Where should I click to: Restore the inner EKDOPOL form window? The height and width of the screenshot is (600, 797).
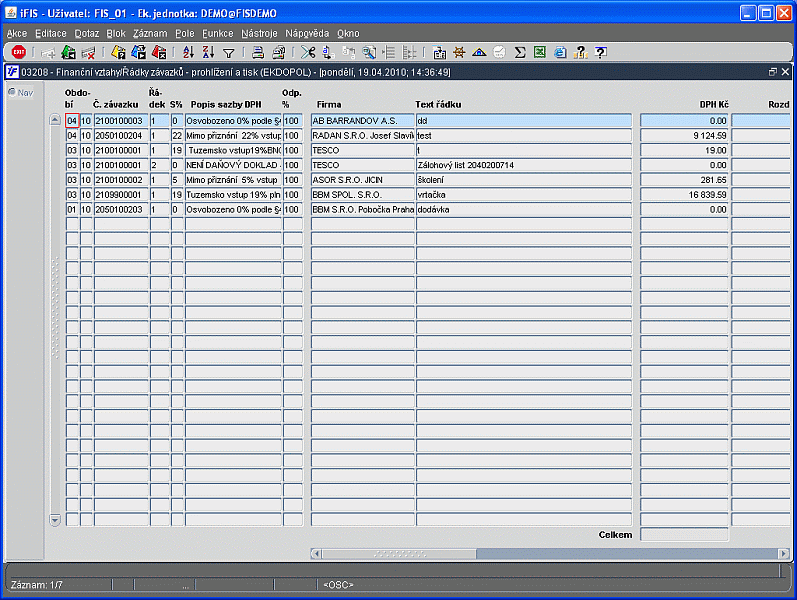pos(773,72)
